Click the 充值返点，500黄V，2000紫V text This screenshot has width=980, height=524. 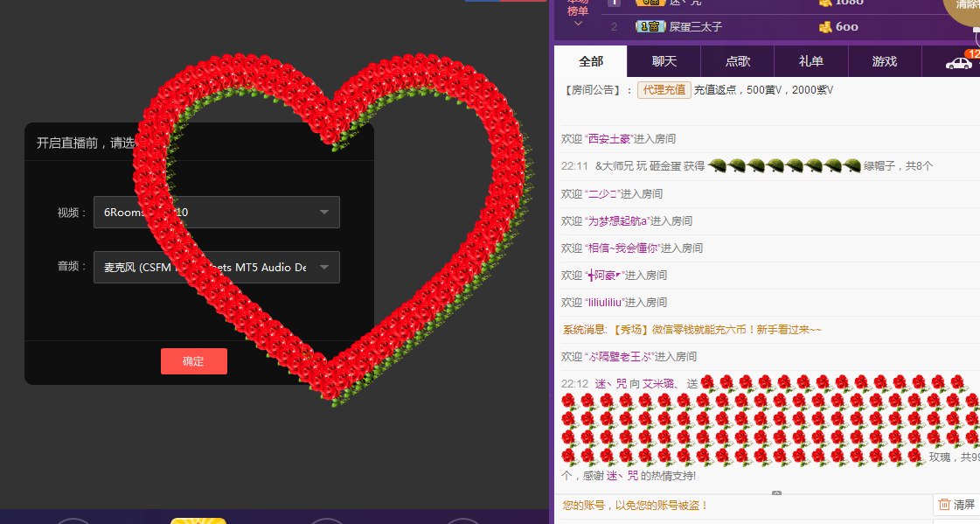pos(763,90)
